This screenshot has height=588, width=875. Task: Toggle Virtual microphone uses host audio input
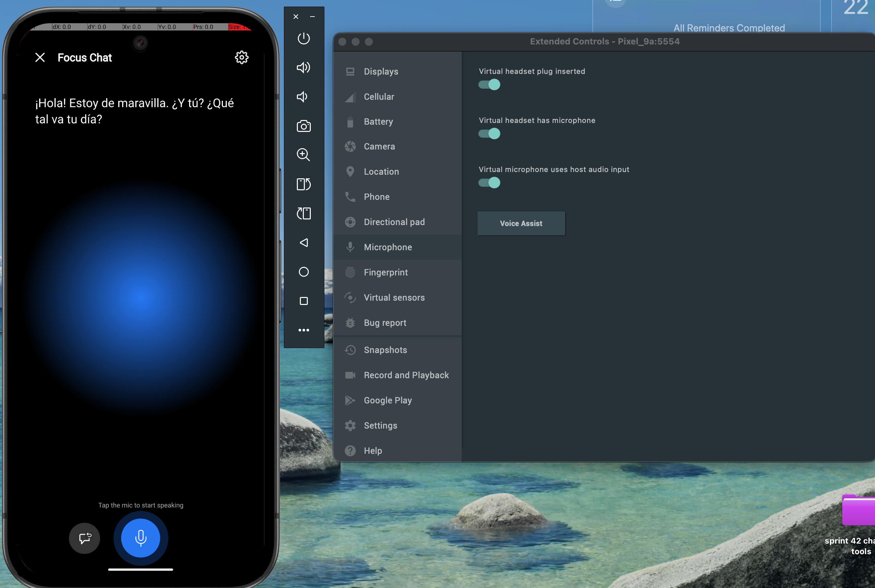[489, 183]
